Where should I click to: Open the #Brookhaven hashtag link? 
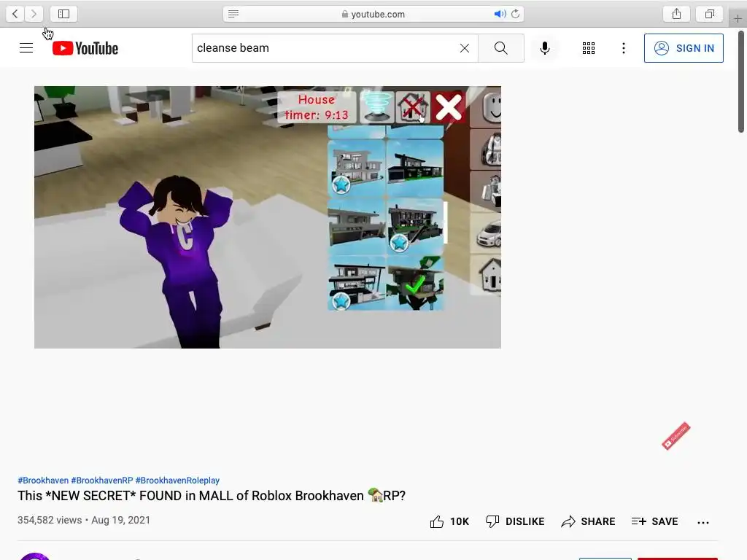(43, 481)
